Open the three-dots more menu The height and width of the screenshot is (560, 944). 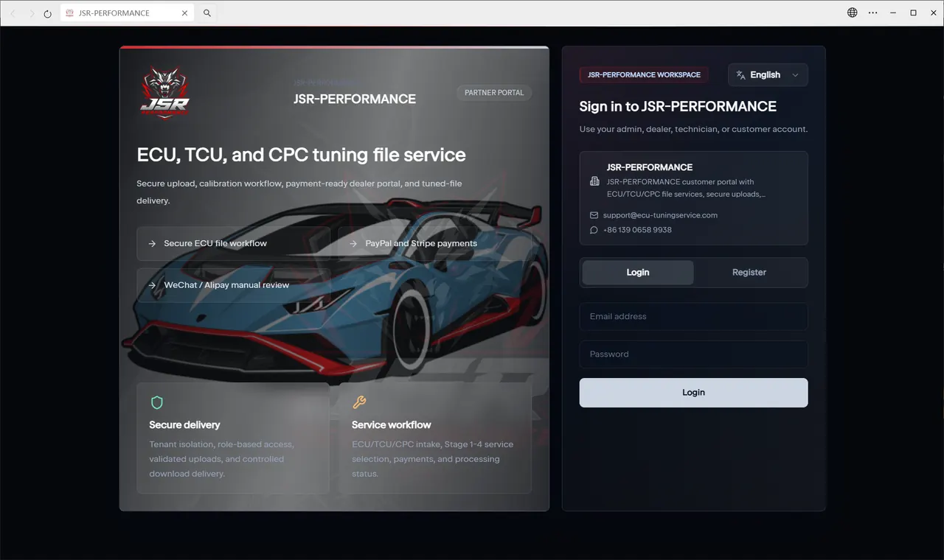pyautogui.click(x=873, y=13)
